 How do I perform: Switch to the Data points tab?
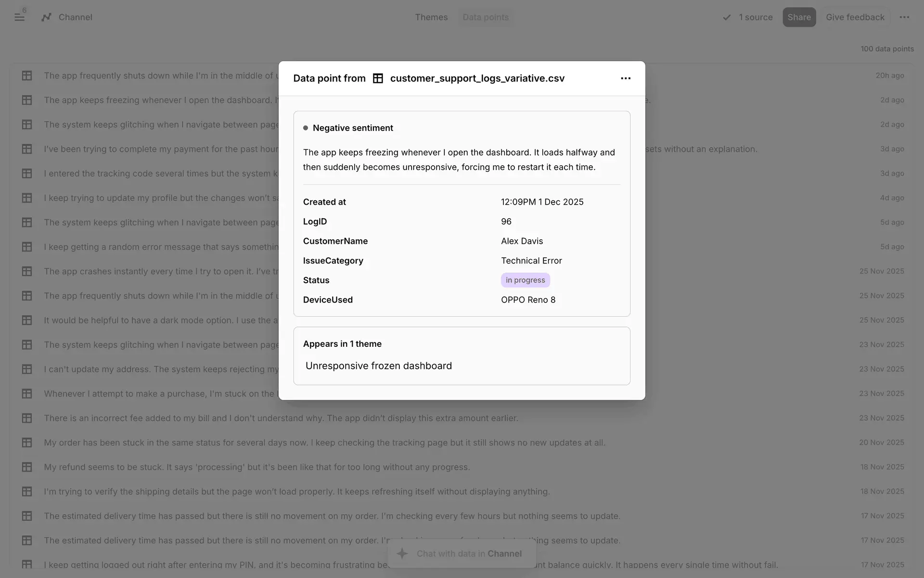tap(485, 17)
